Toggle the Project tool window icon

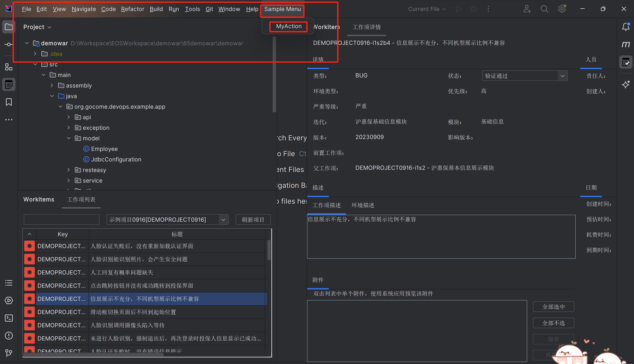click(9, 27)
